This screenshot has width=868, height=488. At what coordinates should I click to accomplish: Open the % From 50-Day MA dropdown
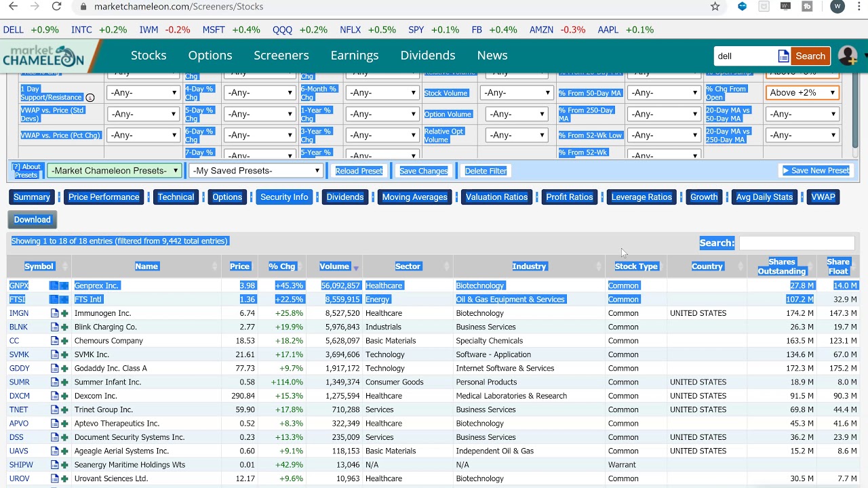tap(663, 93)
